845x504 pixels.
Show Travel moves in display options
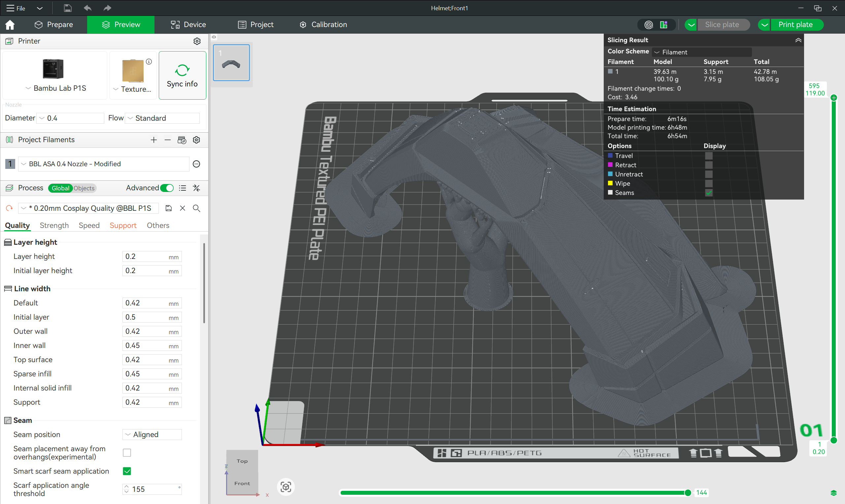708,156
